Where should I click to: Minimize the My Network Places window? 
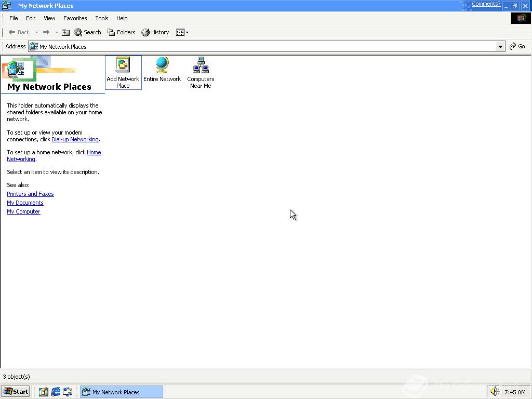click(x=506, y=6)
